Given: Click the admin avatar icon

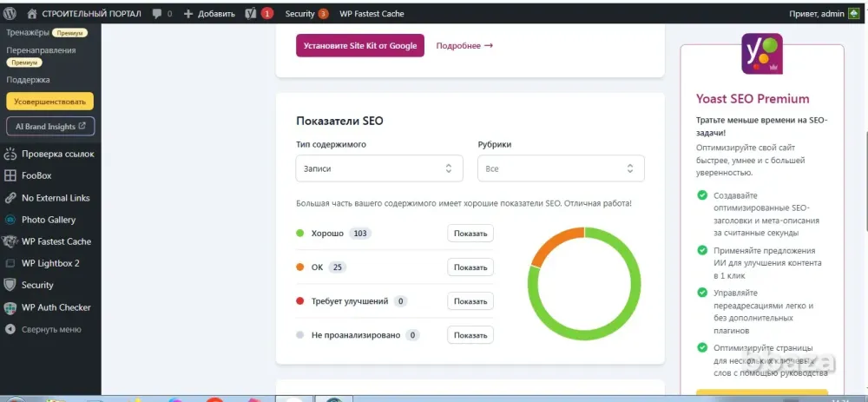Looking at the screenshot, I should [x=853, y=14].
